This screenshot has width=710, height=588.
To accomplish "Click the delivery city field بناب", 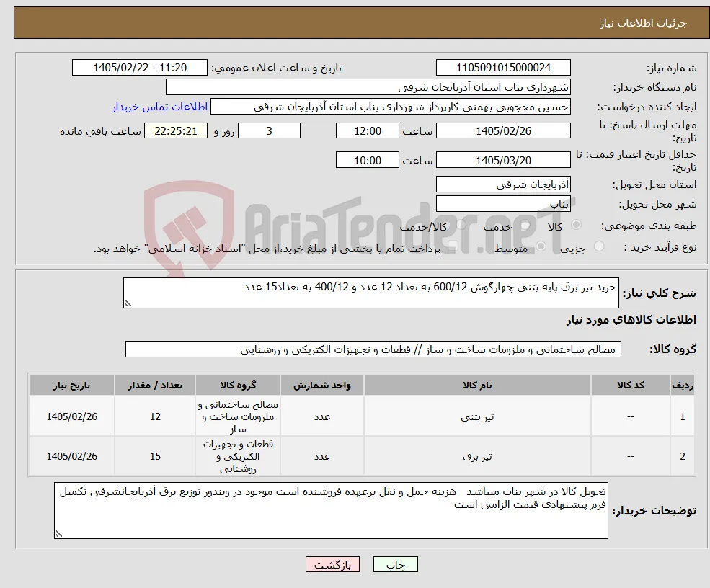I will click(503, 204).
